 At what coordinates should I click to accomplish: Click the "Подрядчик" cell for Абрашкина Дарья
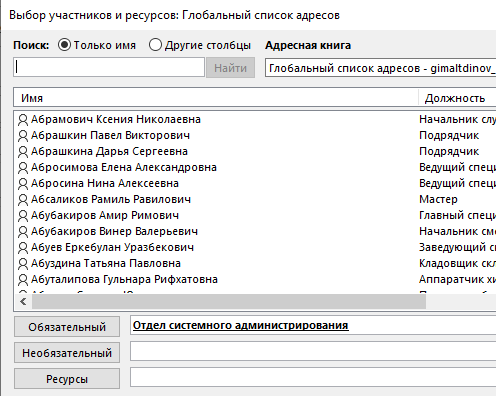click(x=449, y=151)
